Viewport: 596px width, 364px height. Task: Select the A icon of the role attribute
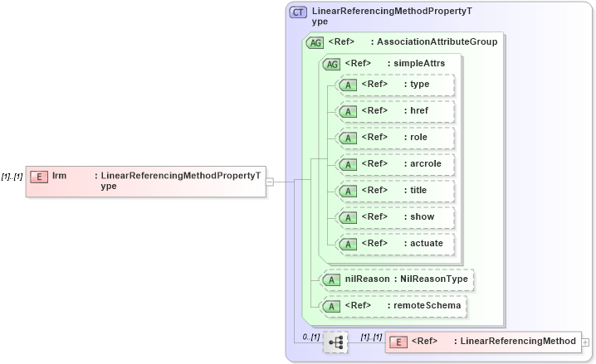click(x=348, y=138)
